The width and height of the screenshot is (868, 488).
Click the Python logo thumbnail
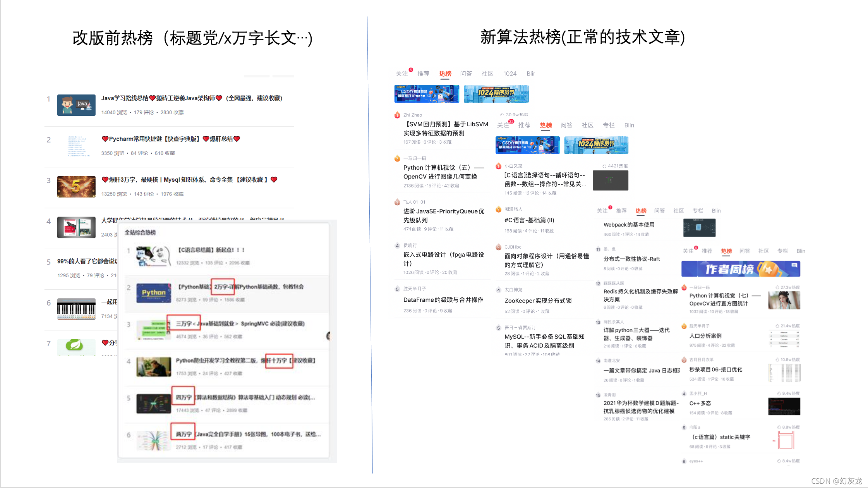154,293
